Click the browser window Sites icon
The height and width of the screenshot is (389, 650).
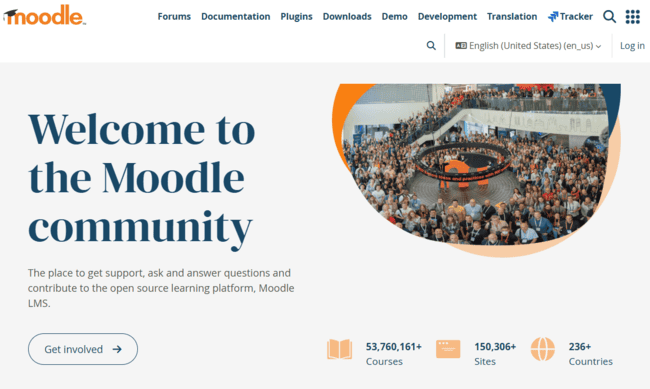[x=448, y=349]
